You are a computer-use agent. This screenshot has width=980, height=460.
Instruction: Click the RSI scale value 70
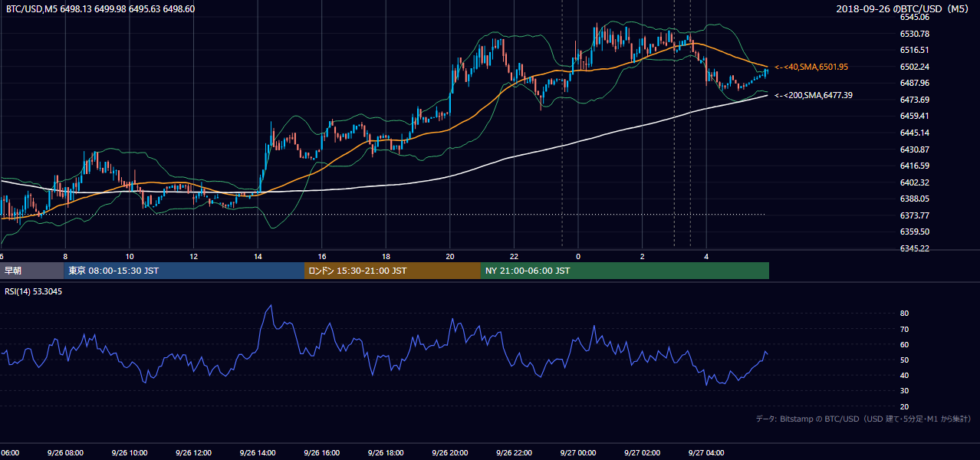click(905, 329)
